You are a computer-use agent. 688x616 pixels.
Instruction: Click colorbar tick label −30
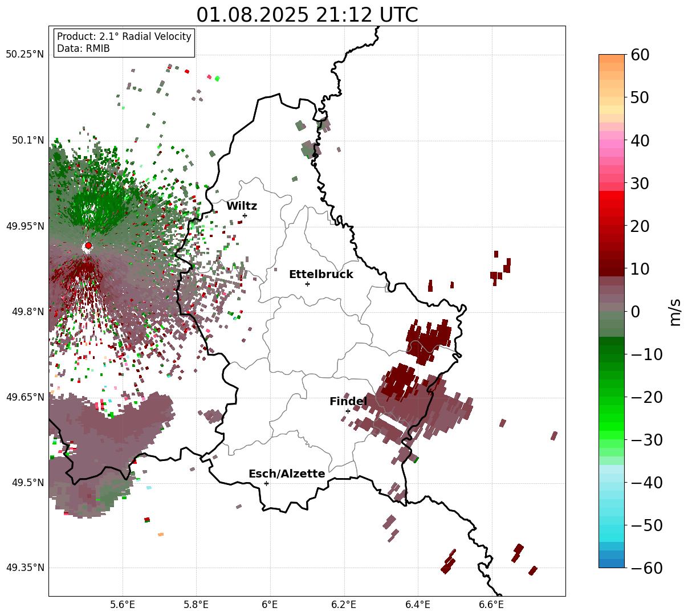pos(646,439)
